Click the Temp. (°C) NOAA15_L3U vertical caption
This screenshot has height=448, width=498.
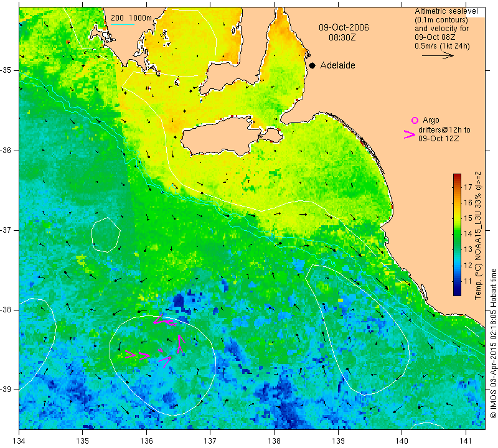(478, 235)
